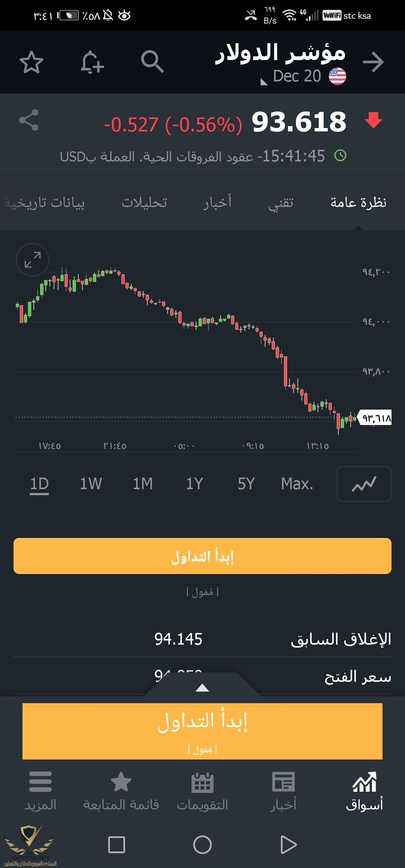Open the news icon in bottom bar

tap(283, 791)
